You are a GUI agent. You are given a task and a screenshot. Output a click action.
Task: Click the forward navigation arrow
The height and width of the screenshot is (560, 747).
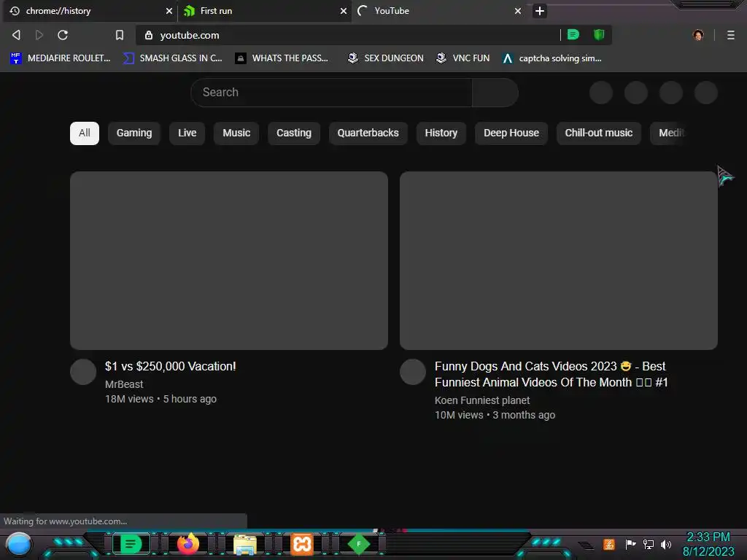coord(39,35)
